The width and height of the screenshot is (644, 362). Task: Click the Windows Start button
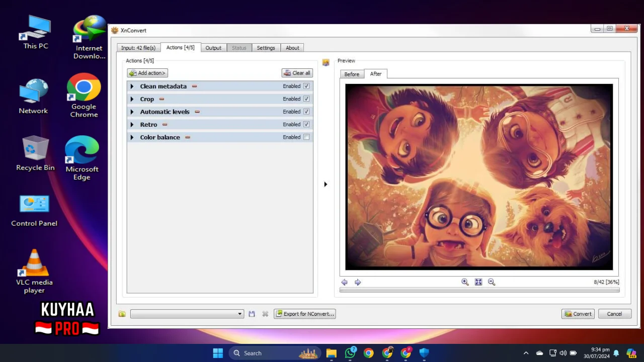click(x=218, y=353)
